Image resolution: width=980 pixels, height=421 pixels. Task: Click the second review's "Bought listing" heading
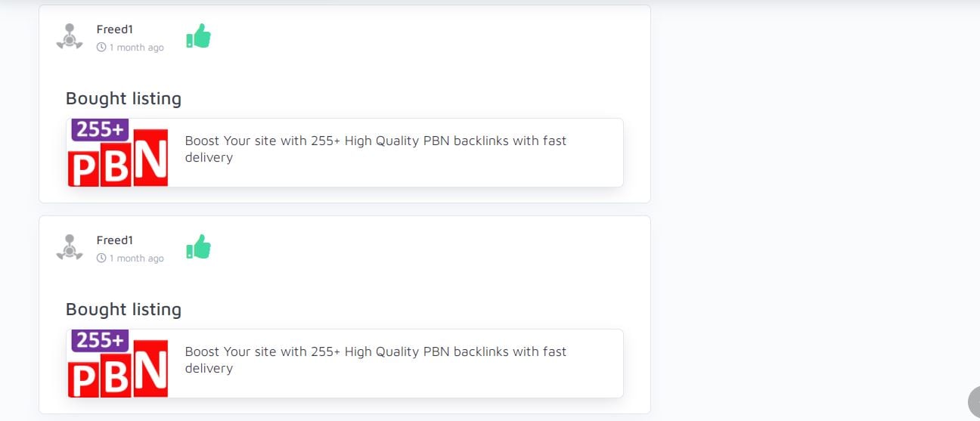point(123,310)
